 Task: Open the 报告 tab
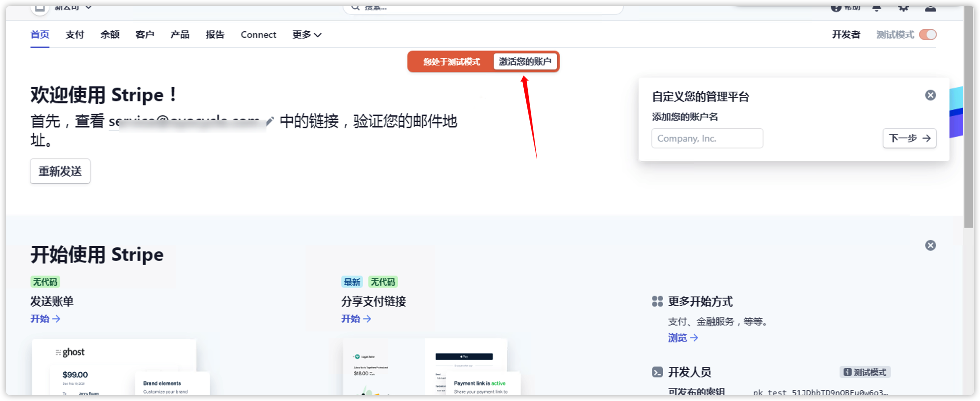click(x=215, y=35)
